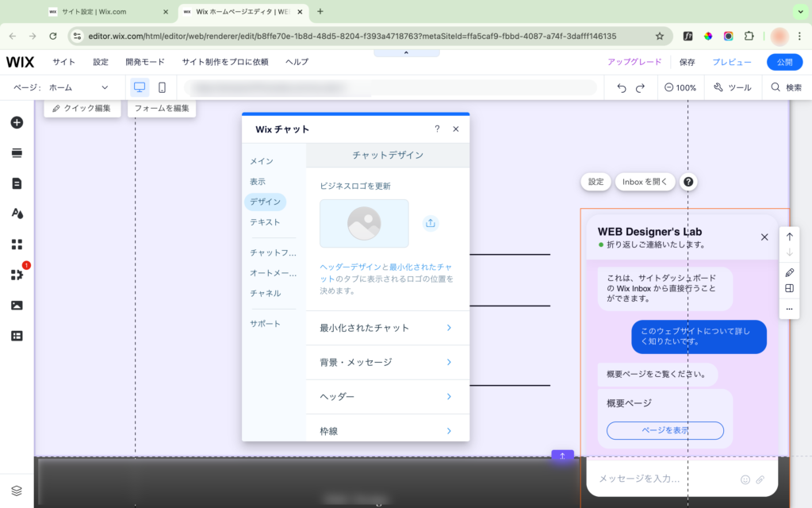This screenshot has height=508, width=812.
Task: Select the メイン tab in Wix Chat
Action: [262, 161]
